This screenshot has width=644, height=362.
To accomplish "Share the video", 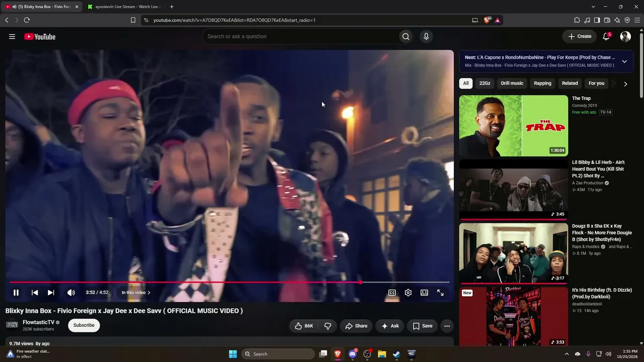I will (x=356, y=326).
